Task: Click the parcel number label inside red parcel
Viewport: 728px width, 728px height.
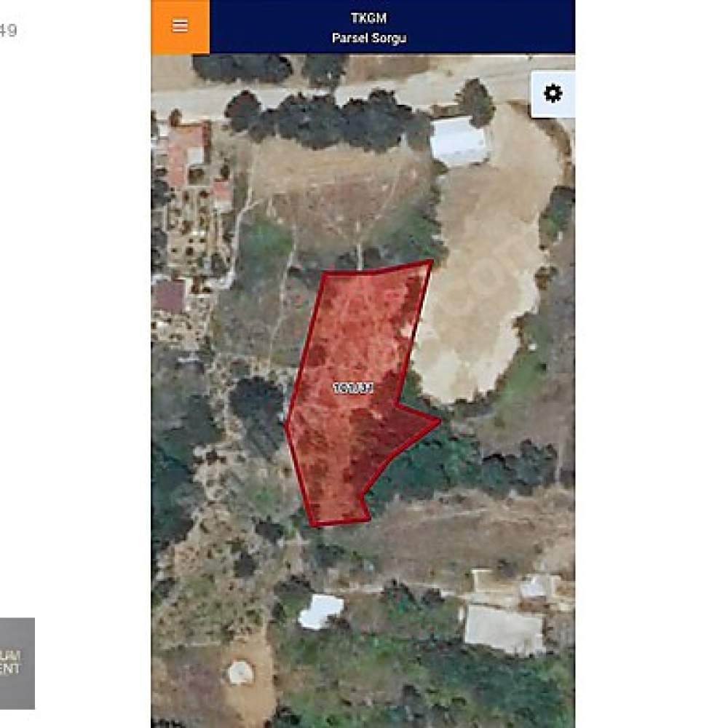Action: [x=353, y=388]
